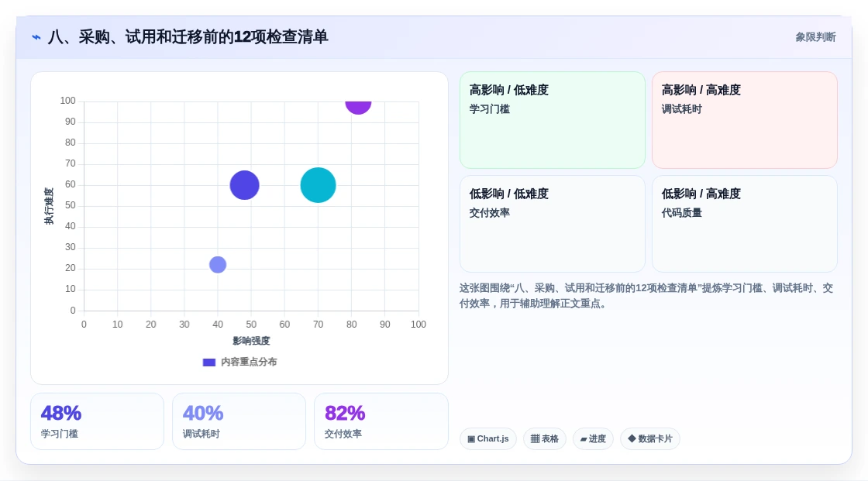This screenshot has height=481, width=868.
Task: Click the heading 八、采购、试用和迁移前的12项检查清单
Action: tap(188, 37)
